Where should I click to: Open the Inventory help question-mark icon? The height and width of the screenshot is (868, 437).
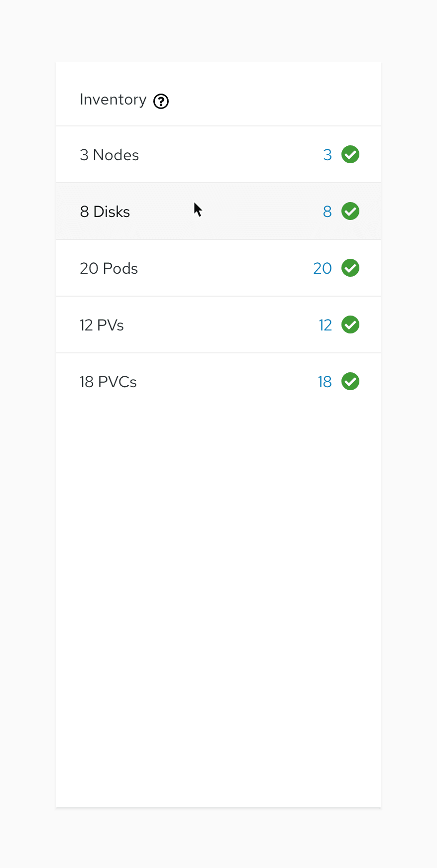161,102
